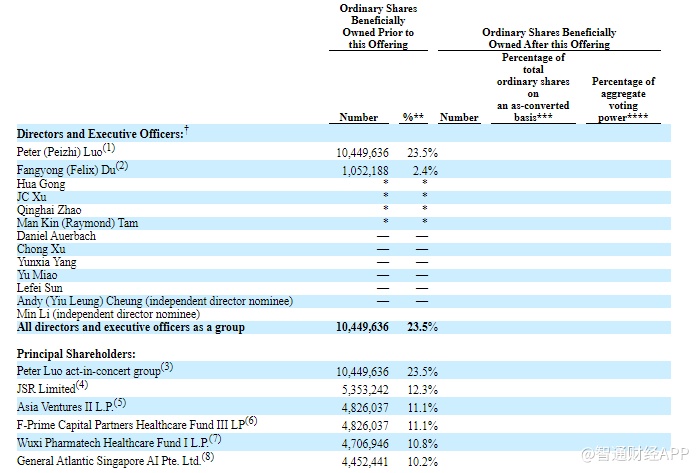Click the Chong Xu name
Viewport: 699px width, 473px height.
41,249
